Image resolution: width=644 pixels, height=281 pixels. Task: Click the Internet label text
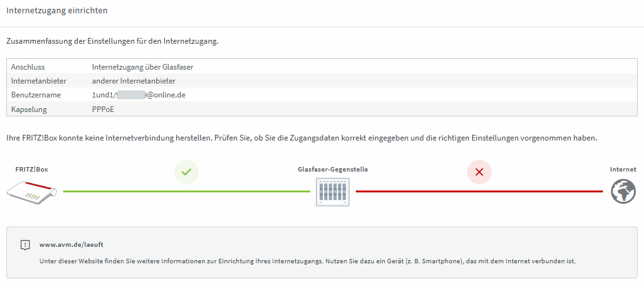(623, 169)
